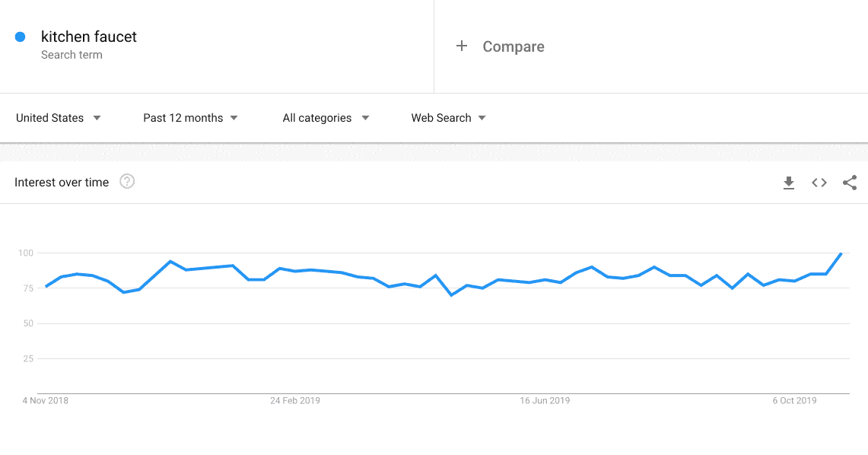Change the Web Search type dropdown
The height and width of the screenshot is (455, 868).
tap(448, 118)
